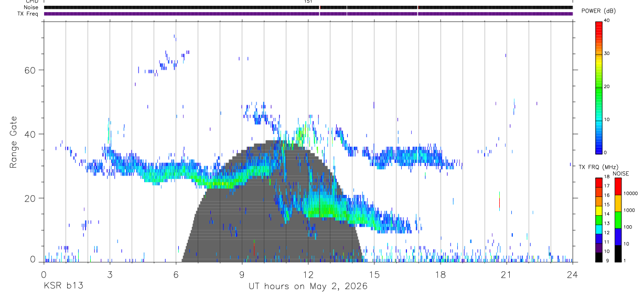644x297 pixels.
Task: Click the power scale value '30'
Action: pyautogui.click(x=606, y=54)
